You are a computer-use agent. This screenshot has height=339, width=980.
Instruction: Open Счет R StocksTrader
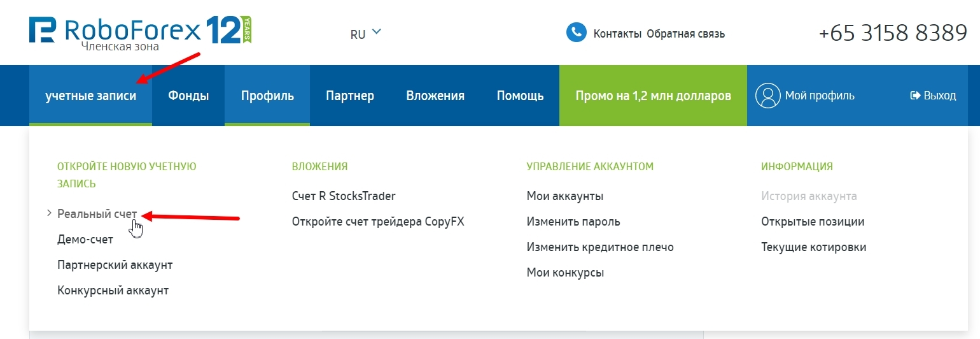click(344, 196)
